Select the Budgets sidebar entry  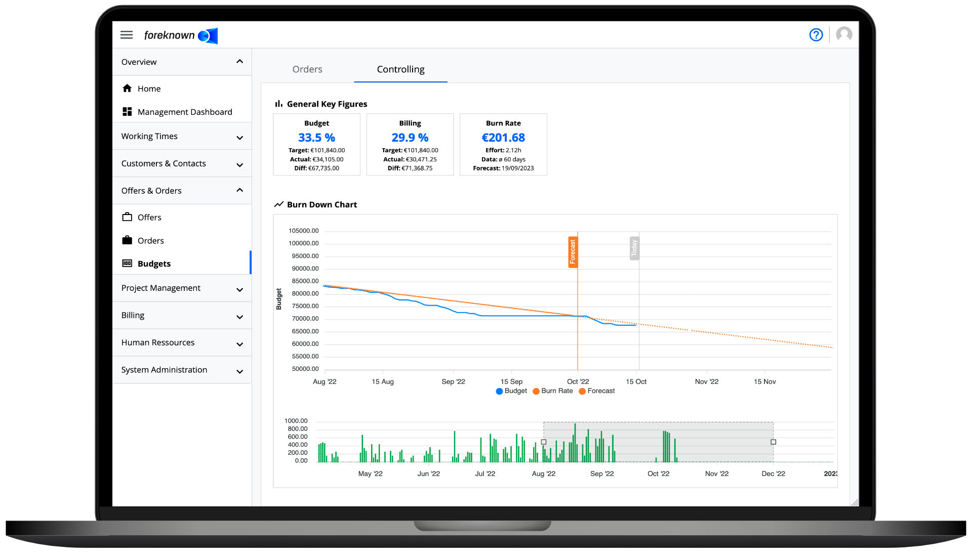[x=182, y=264]
